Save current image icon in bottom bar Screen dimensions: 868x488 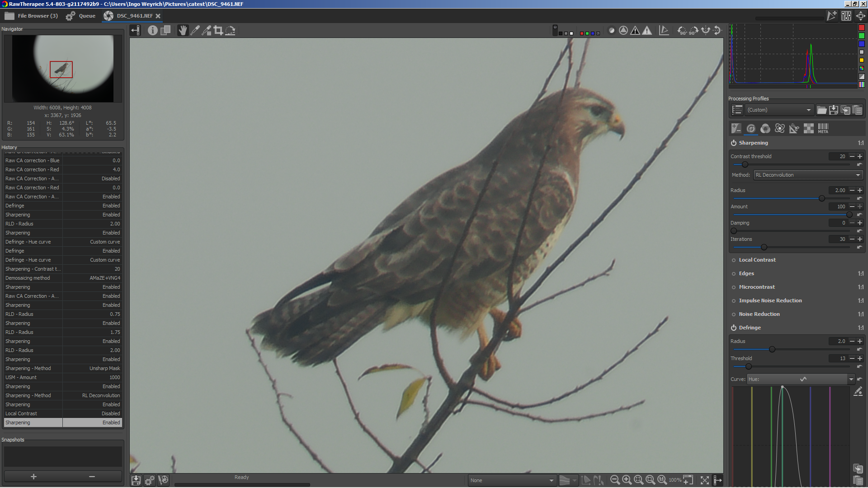click(x=136, y=480)
